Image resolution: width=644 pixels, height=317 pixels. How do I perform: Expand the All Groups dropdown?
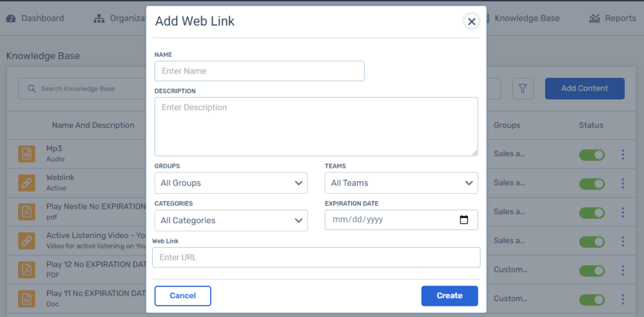231,183
